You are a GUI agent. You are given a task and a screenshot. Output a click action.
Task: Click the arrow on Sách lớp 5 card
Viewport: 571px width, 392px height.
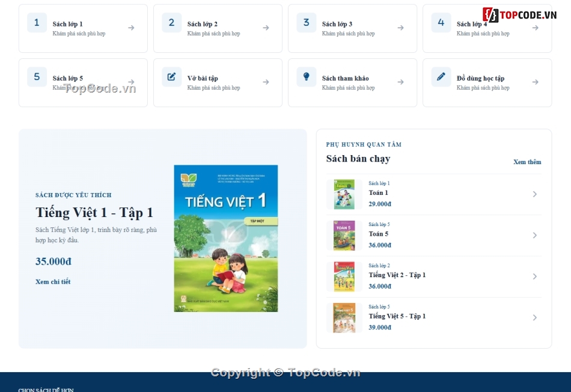coord(131,82)
